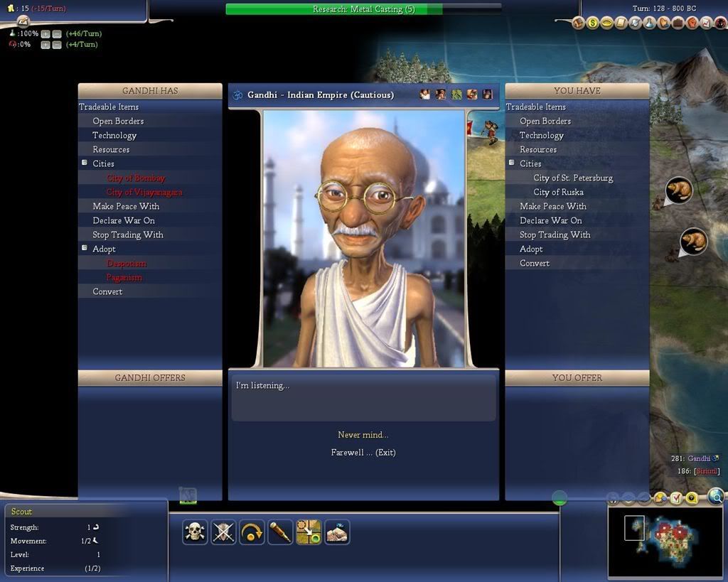Click the faded scout unit icon

coord(188,495)
